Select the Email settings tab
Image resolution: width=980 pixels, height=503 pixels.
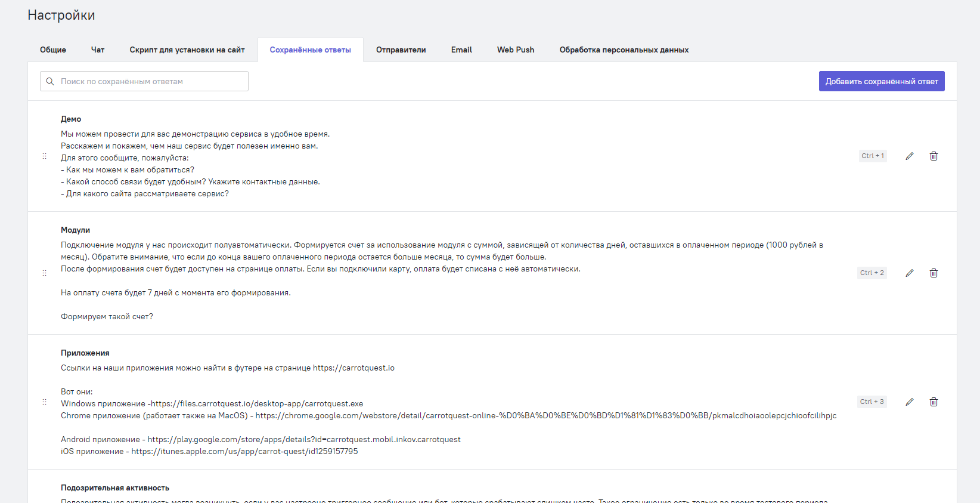pos(461,50)
